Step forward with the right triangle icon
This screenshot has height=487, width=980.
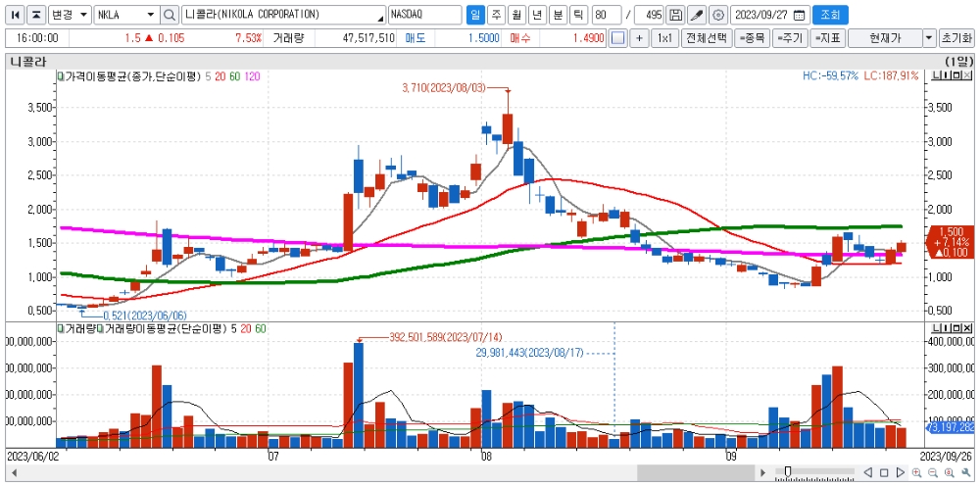(x=901, y=472)
